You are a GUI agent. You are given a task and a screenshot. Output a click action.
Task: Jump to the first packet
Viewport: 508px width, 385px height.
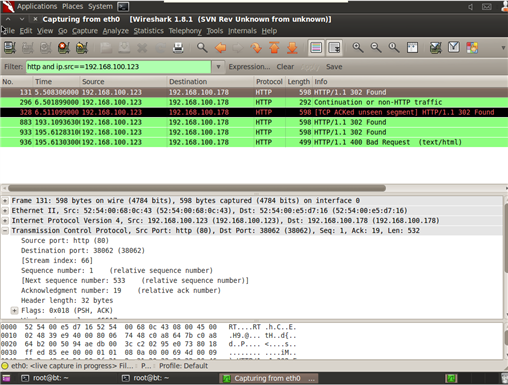pyautogui.click(x=274, y=48)
